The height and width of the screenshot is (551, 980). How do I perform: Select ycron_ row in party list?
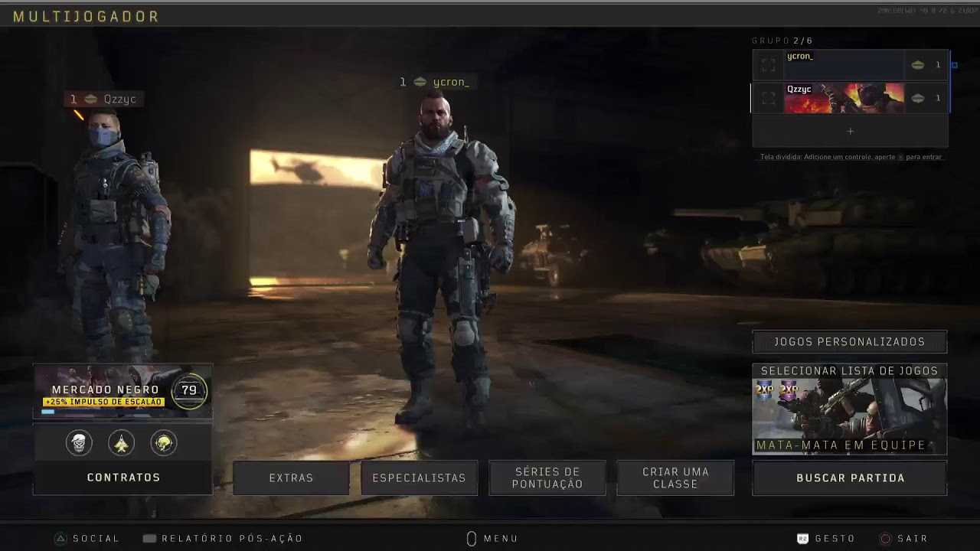tap(850, 66)
